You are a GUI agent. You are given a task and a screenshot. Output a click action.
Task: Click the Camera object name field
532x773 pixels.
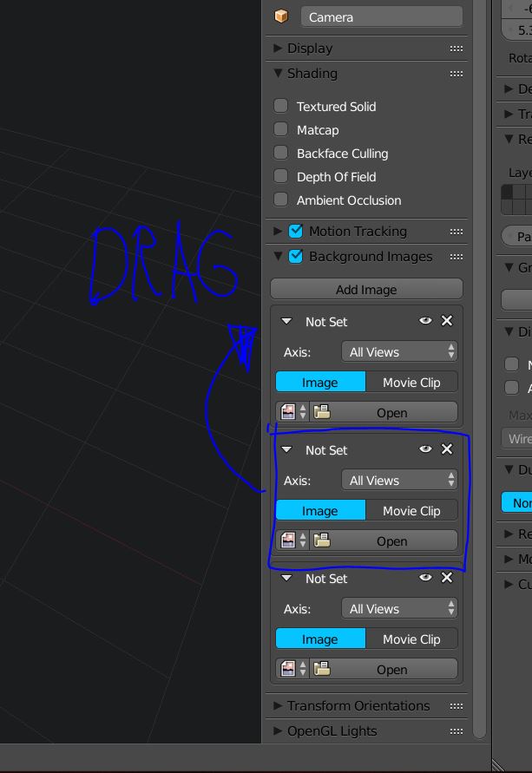pos(382,16)
